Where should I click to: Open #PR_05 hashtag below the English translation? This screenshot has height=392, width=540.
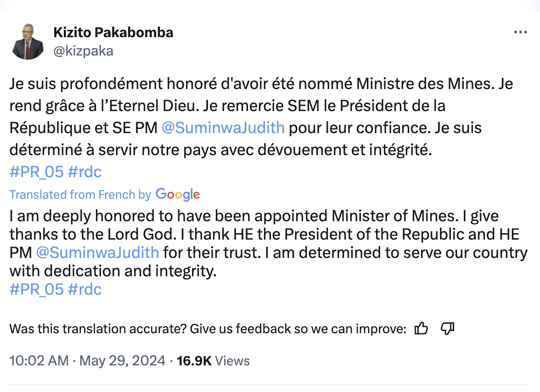[x=36, y=290]
